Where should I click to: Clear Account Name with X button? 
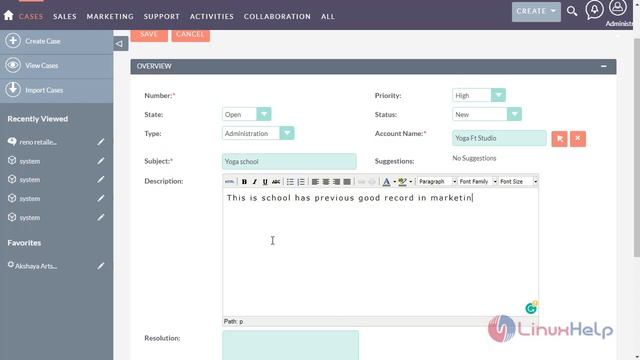click(578, 139)
